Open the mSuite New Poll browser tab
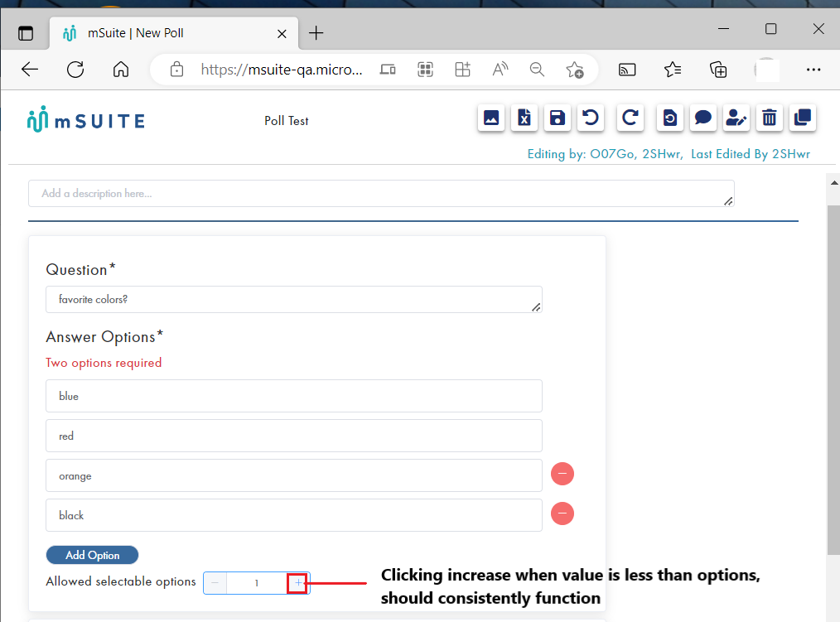Image resolution: width=840 pixels, height=622 pixels. tap(166, 33)
